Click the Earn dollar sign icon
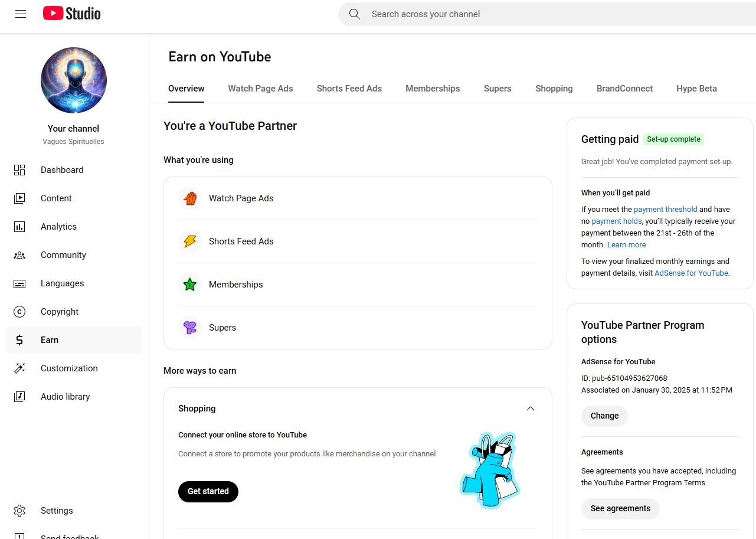Screen dimensions: 756x539 19,340
